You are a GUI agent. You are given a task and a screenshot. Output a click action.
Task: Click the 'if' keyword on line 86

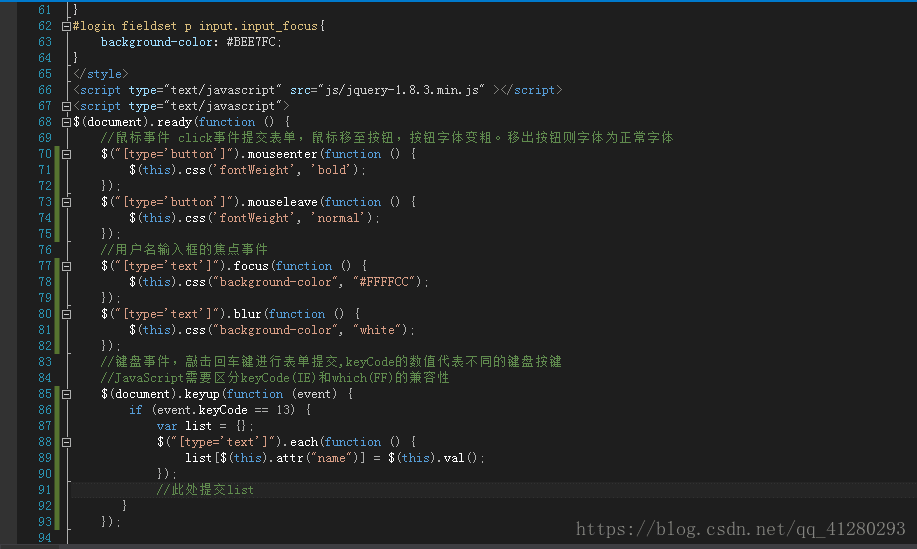(x=136, y=410)
